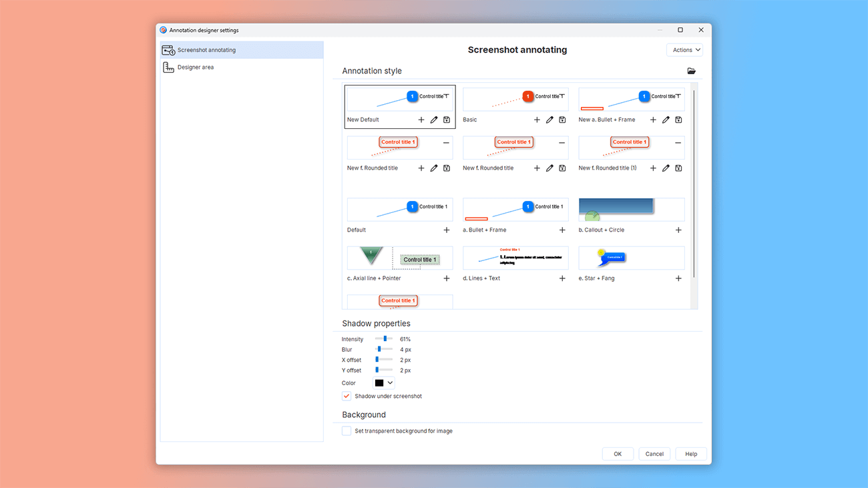Add the c. Axial line + Pointer style
The image size is (868, 488).
[446, 278]
